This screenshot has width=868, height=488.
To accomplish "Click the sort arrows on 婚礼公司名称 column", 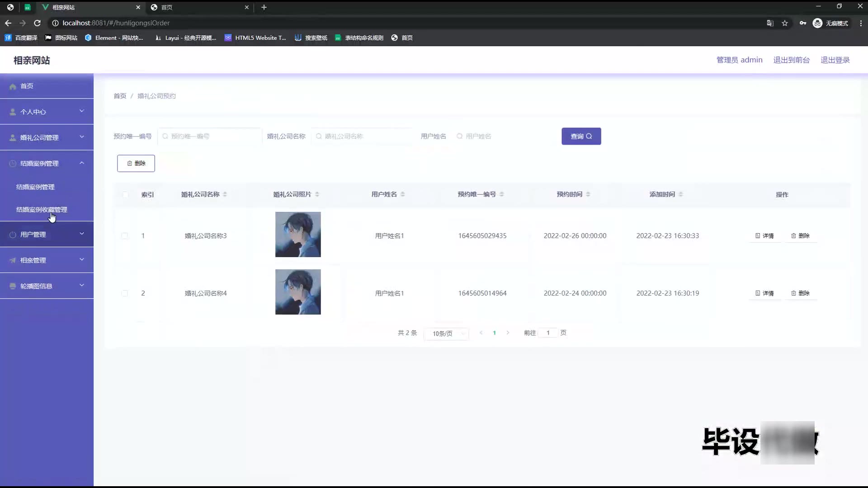I will 225,194.
